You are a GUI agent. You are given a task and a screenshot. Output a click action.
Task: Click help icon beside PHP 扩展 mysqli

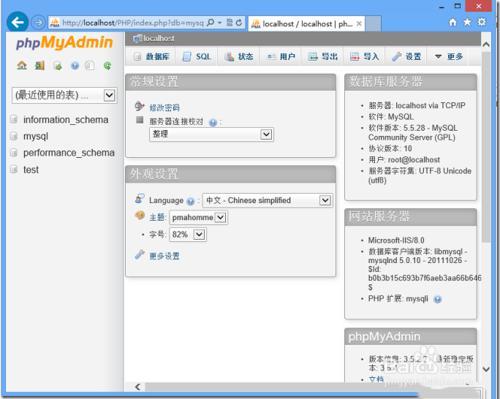(437, 299)
